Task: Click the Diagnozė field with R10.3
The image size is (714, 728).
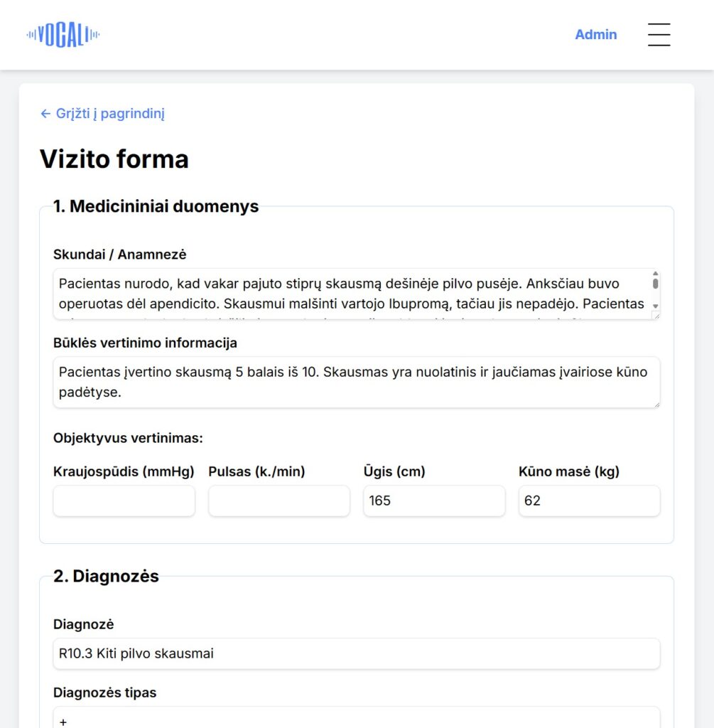Action: pos(357,654)
